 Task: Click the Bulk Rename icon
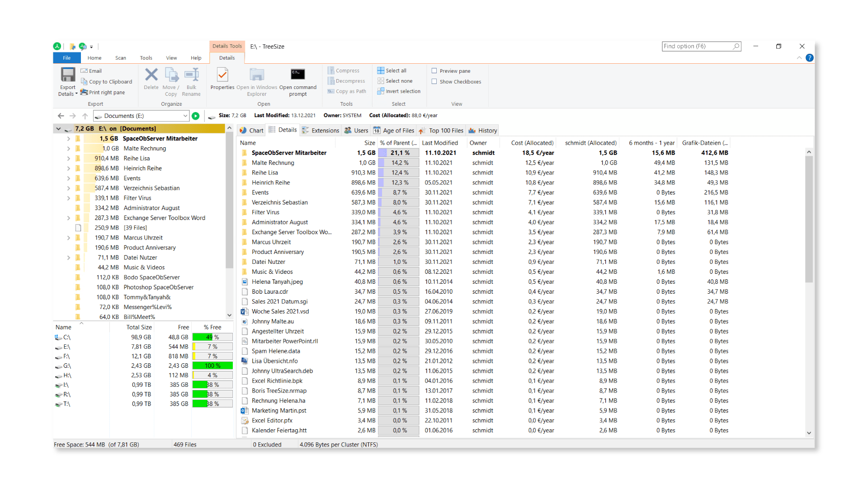191,75
